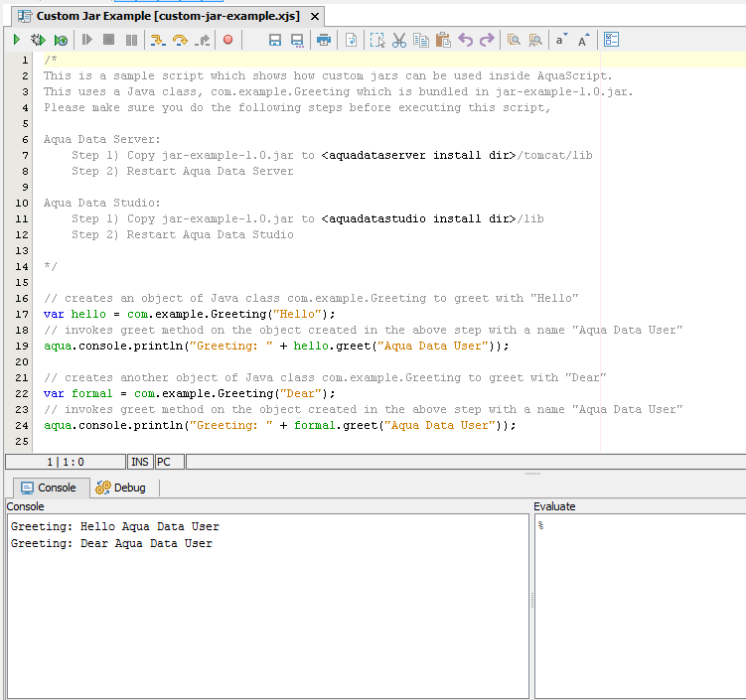Click the Find magnifier icon

coord(514,40)
